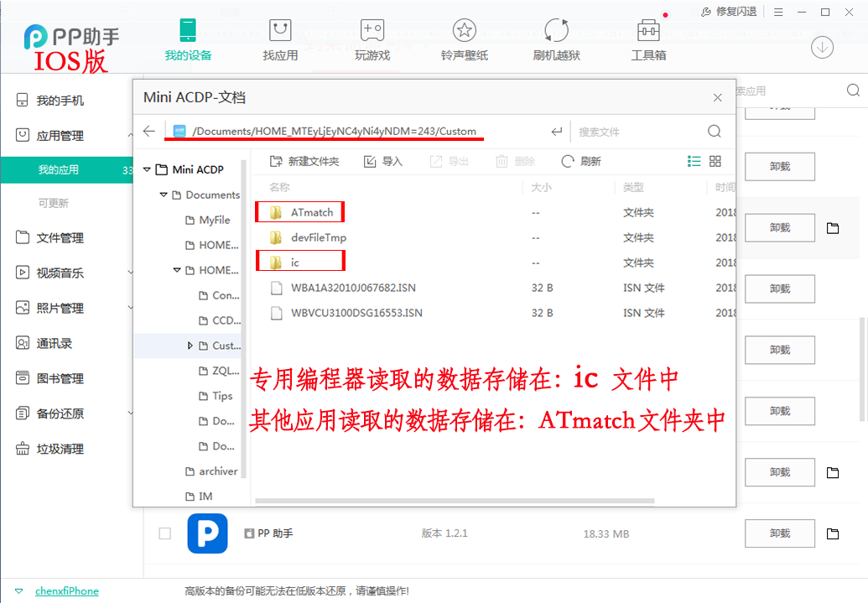Select ZQL... folder in tree
Image resolution: width=868 pixels, height=603 pixels.
point(219,371)
